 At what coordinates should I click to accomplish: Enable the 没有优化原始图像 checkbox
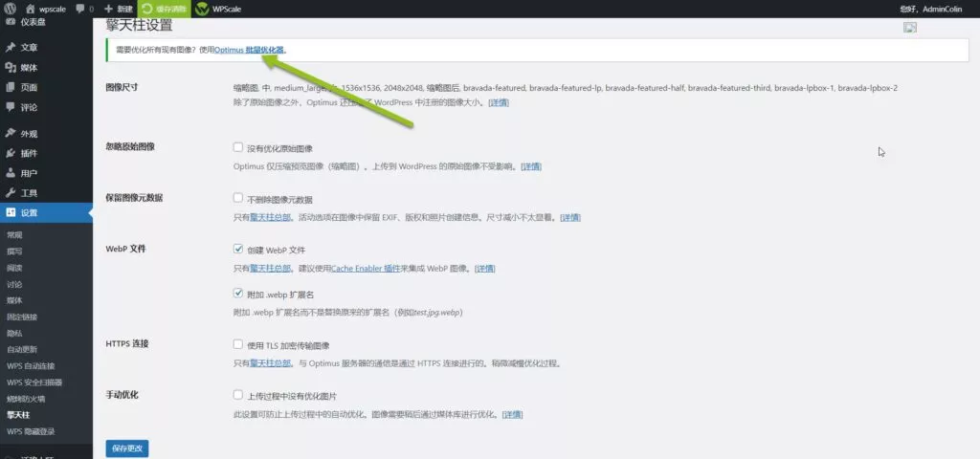click(x=237, y=147)
